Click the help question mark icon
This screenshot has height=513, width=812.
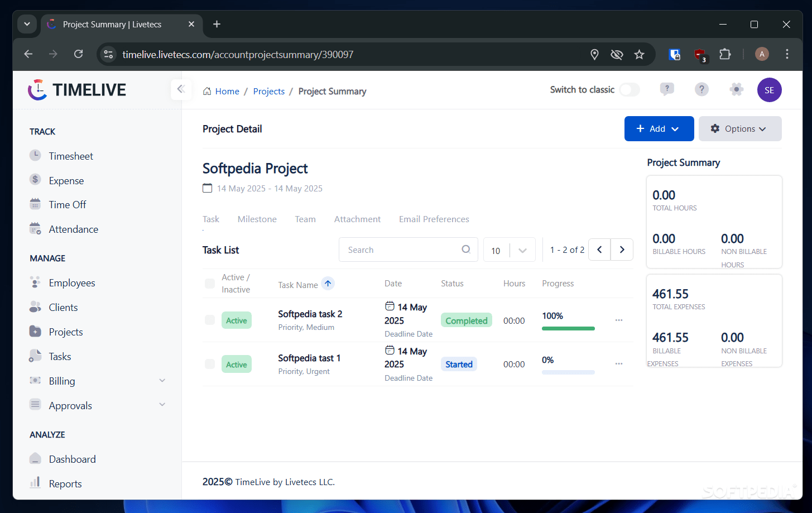coord(702,89)
